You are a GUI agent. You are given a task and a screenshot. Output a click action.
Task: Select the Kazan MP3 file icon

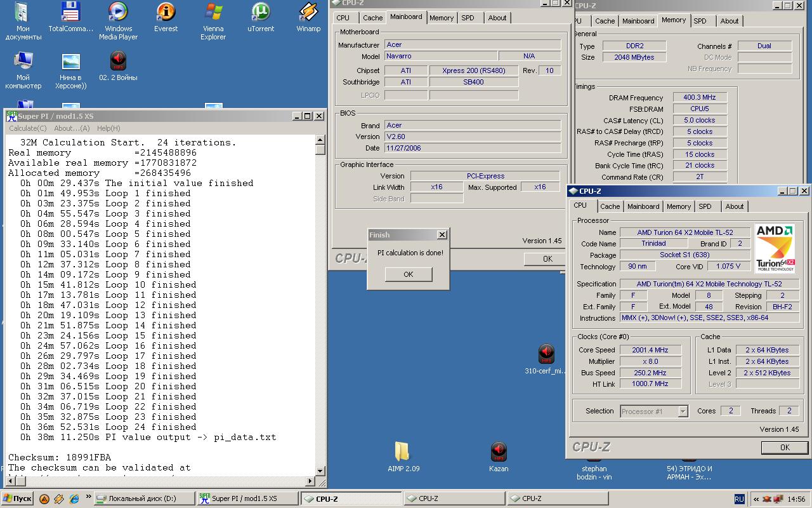(x=499, y=457)
